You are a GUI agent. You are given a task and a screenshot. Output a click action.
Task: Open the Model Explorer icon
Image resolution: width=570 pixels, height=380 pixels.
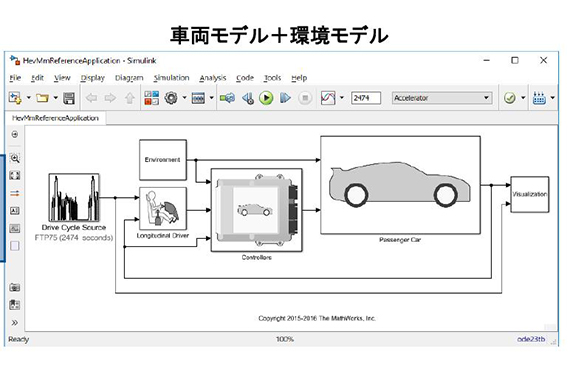tap(198, 98)
